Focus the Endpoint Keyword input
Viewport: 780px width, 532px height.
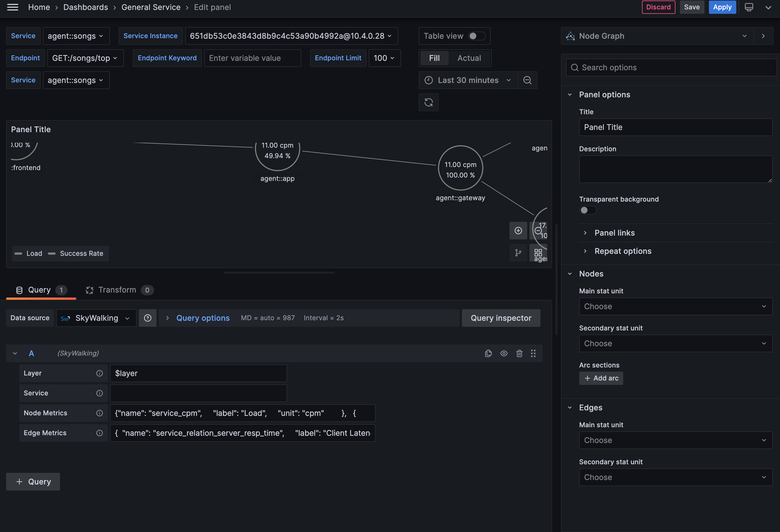pyautogui.click(x=252, y=58)
